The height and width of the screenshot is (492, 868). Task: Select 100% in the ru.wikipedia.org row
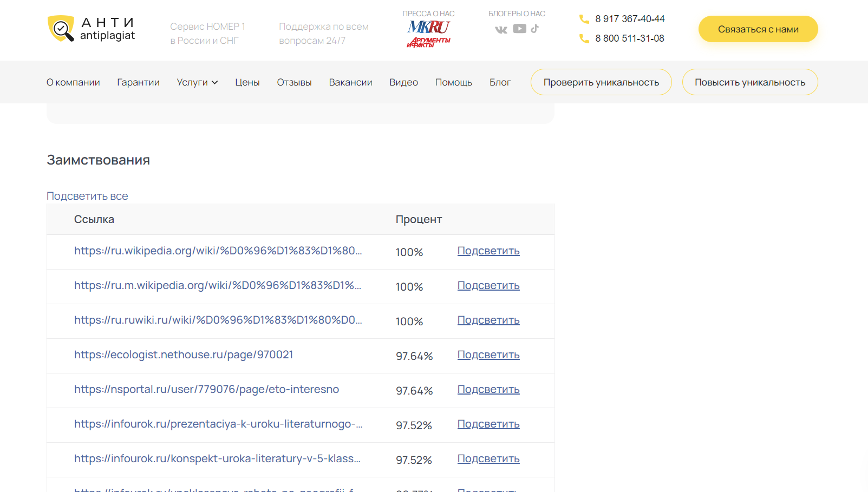tap(409, 252)
